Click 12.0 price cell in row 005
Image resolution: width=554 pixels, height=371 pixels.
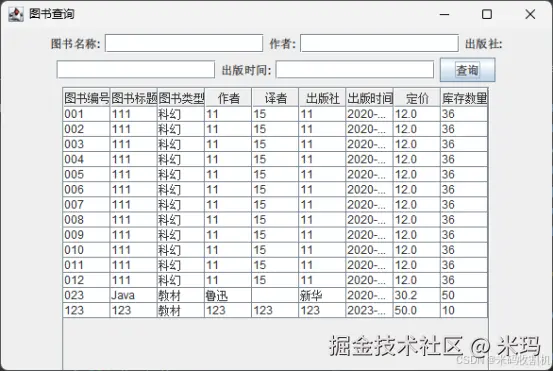(417, 175)
